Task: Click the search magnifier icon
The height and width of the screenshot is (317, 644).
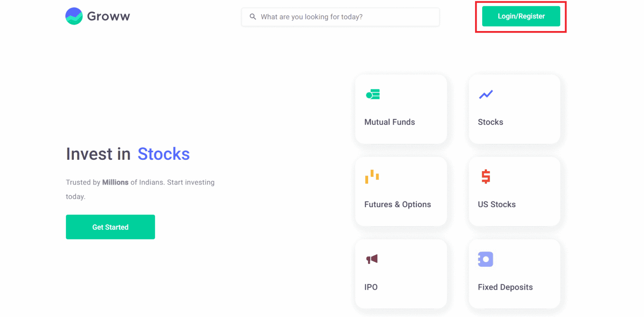Action: (x=253, y=16)
